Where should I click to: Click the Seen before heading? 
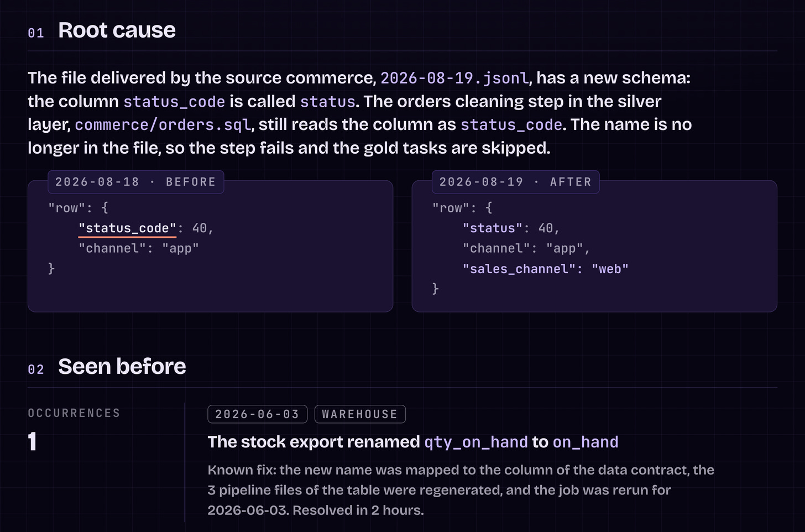(x=122, y=367)
